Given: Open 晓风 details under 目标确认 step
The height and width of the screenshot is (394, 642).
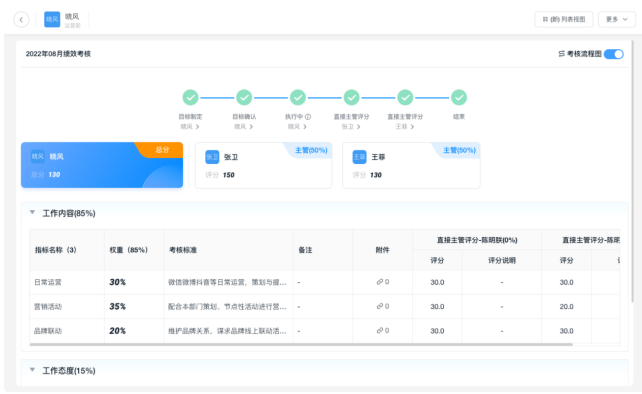Looking at the screenshot, I should click(244, 127).
